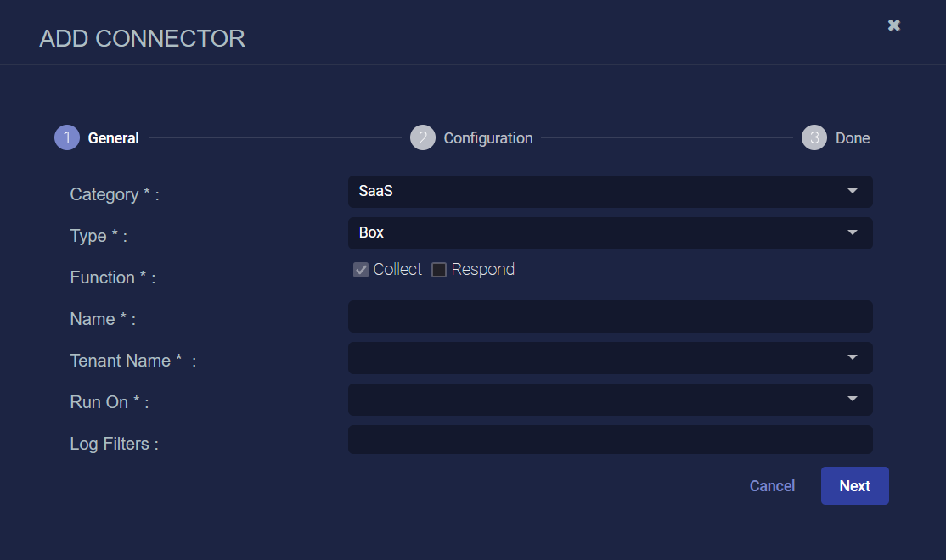Click the Respond label text
This screenshot has width=946, height=560.
[482, 270]
